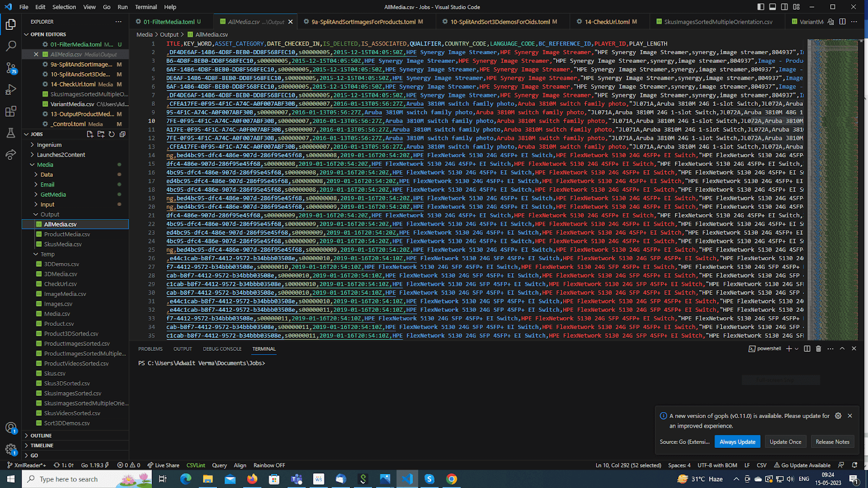Open notification settings gear for gopls

(838, 416)
